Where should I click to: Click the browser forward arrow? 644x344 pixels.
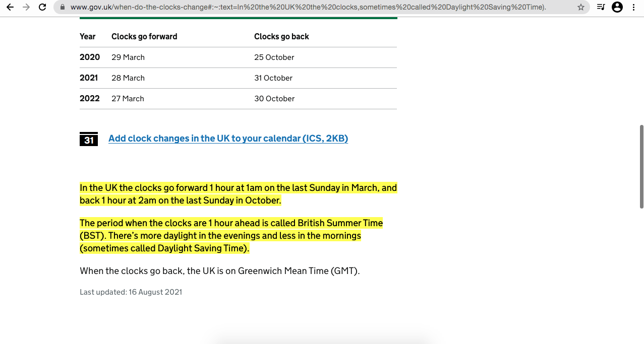click(26, 8)
